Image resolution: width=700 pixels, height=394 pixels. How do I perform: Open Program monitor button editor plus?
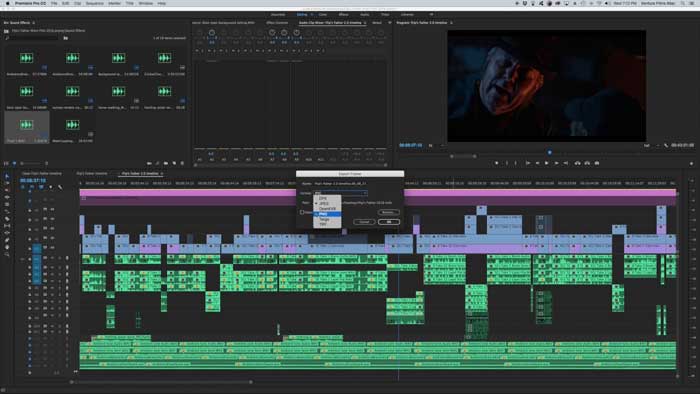691,163
